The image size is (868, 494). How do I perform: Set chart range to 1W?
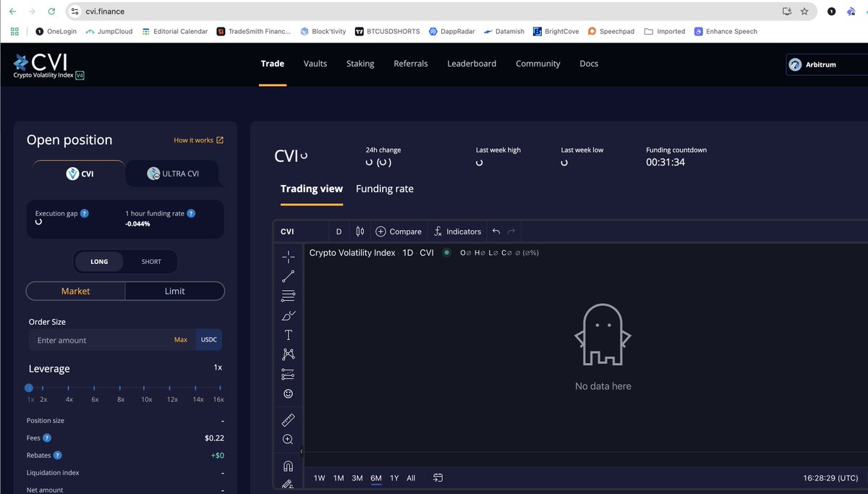319,478
